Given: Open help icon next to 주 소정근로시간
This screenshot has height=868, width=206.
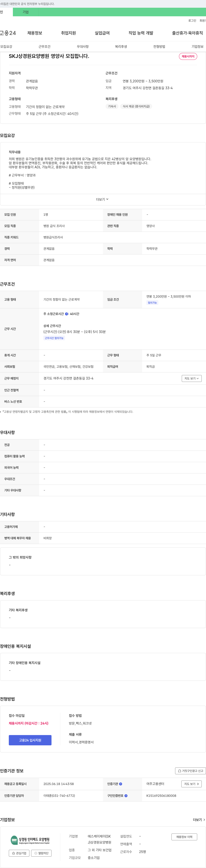Looking at the screenshot, I should (x=67, y=314).
